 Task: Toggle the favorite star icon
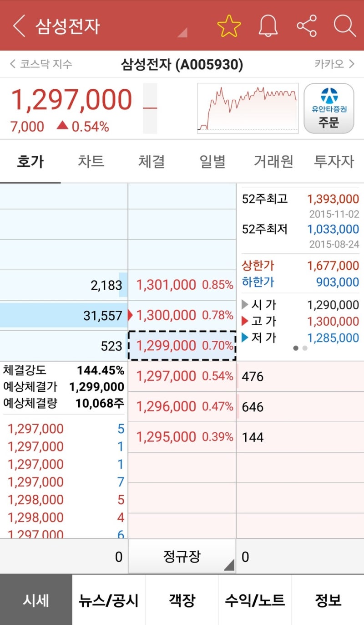[x=228, y=26]
